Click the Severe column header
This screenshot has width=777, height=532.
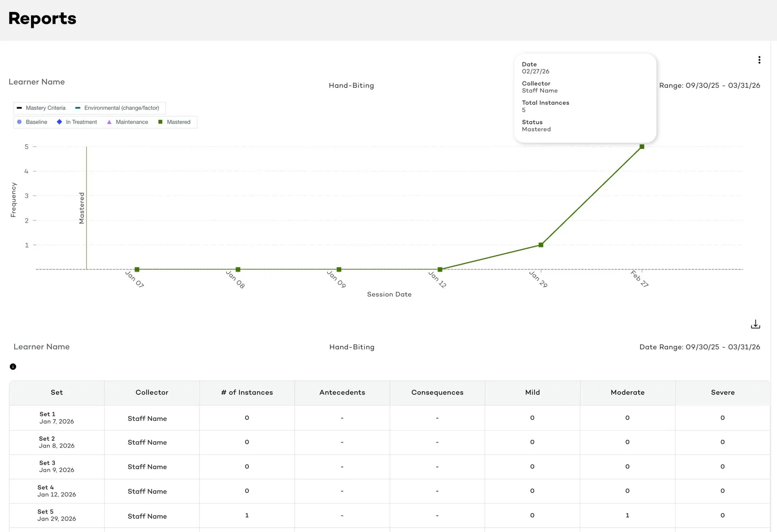click(723, 393)
